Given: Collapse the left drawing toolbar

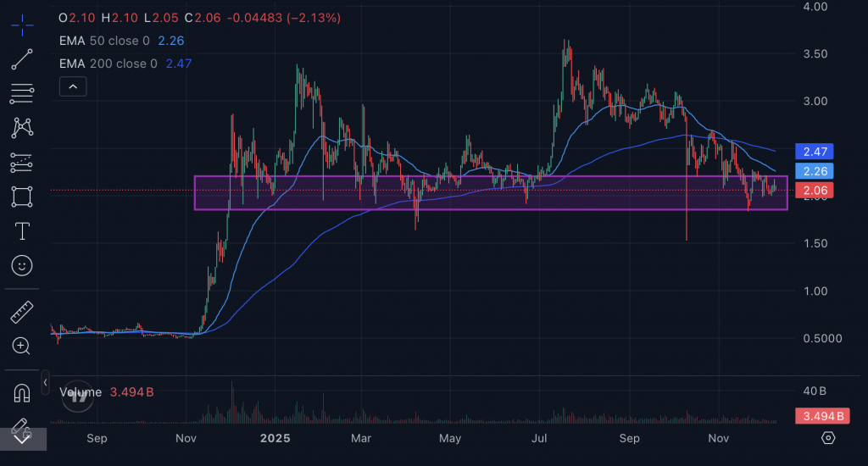Looking at the screenshot, I should coord(44,383).
